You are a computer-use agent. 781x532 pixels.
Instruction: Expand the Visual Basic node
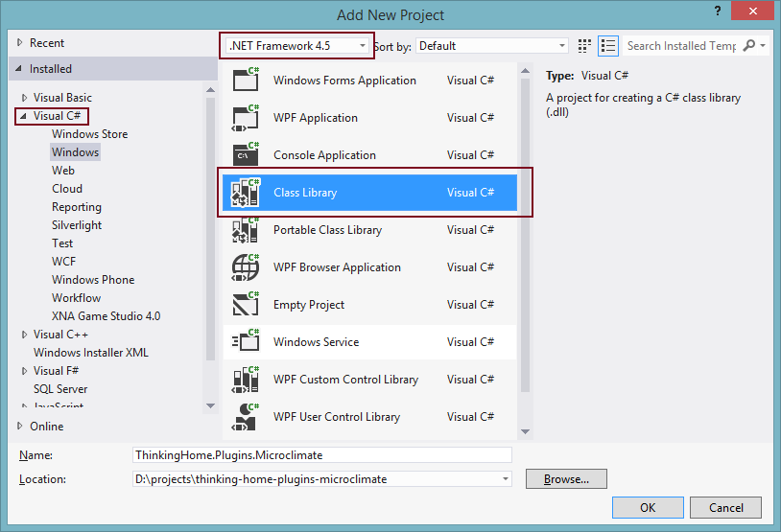point(24,98)
